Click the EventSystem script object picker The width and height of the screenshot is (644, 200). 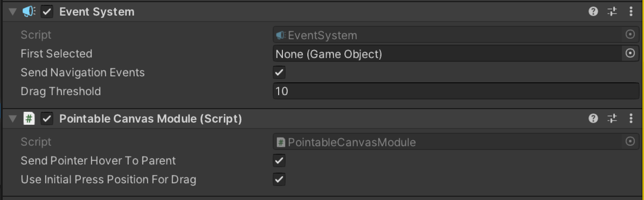click(x=630, y=35)
